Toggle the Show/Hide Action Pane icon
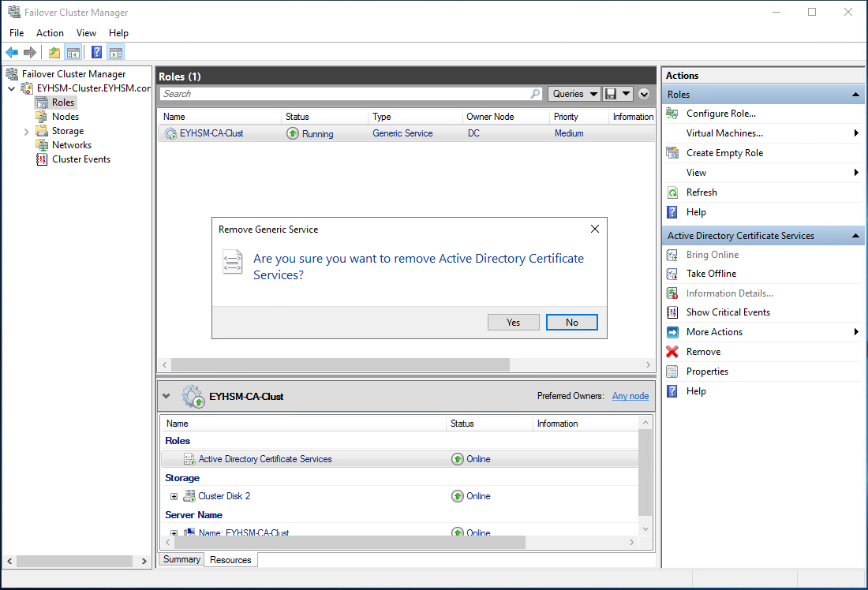868x590 pixels. [x=116, y=53]
